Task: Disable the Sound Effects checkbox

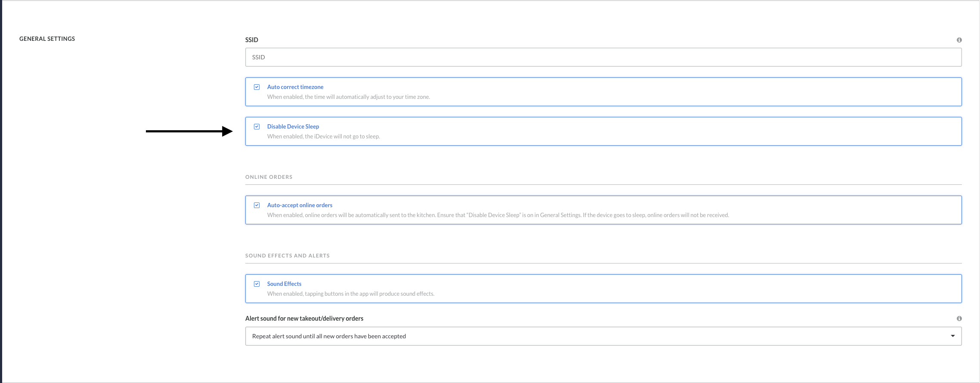Action: (x=257, y=284)
